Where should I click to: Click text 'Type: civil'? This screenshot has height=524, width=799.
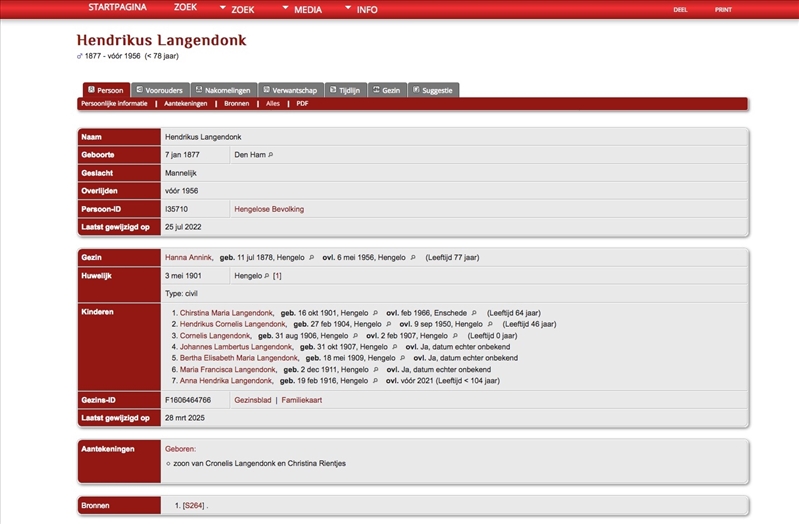[181, 294]
